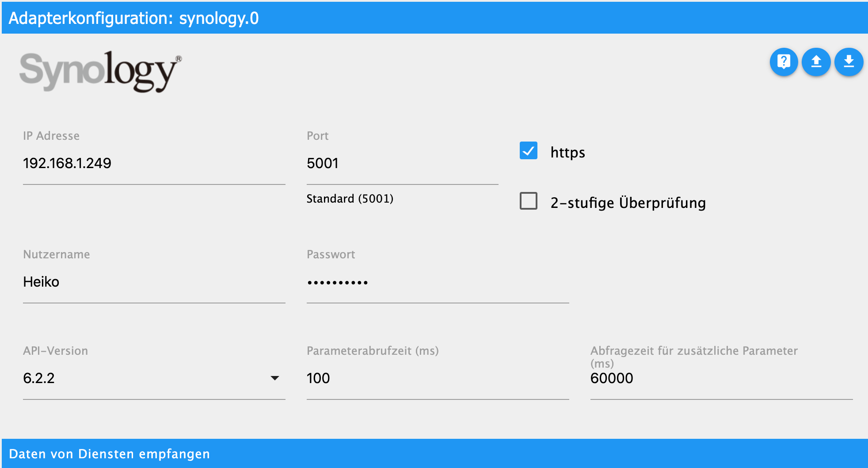The height and width of the screenshot is (468, 868).
Task: Click the download configuration arrow icon
Action: pos(849,62)
